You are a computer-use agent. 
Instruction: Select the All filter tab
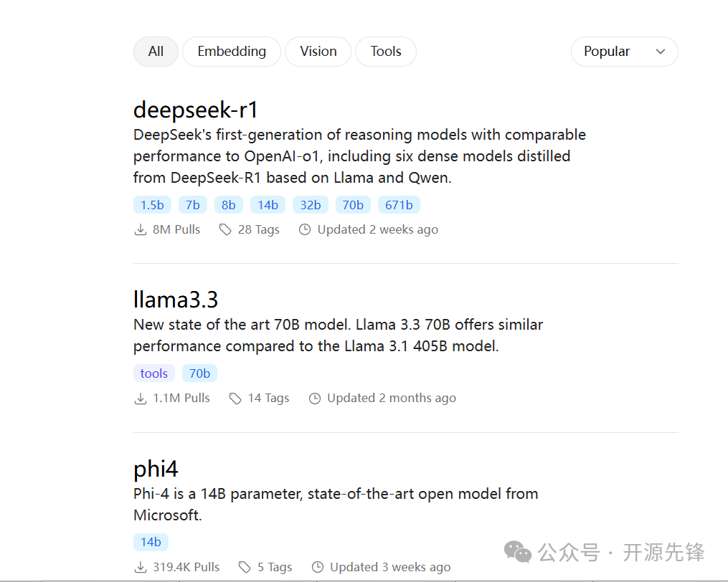point(156,52)
